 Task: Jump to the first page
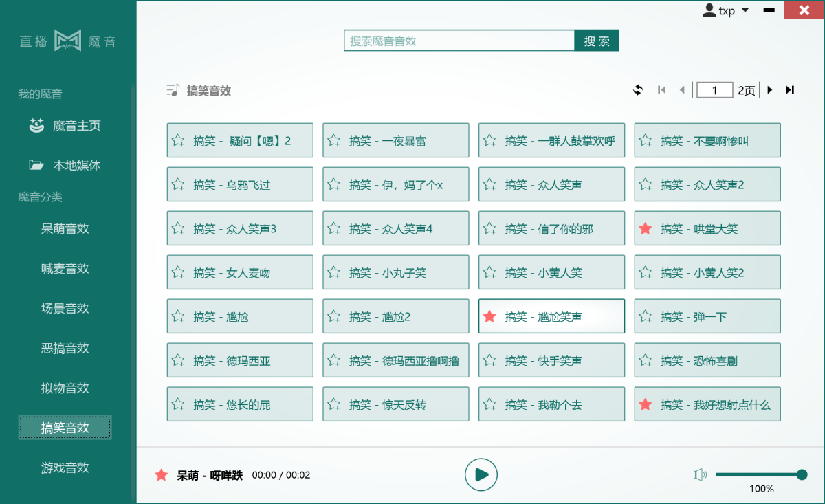coord(661,89)
